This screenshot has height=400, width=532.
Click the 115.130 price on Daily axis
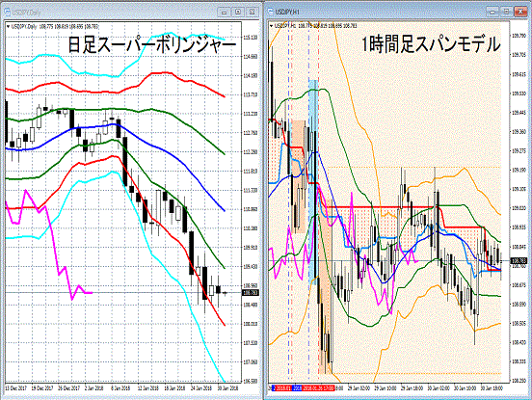tap(251, 38)
